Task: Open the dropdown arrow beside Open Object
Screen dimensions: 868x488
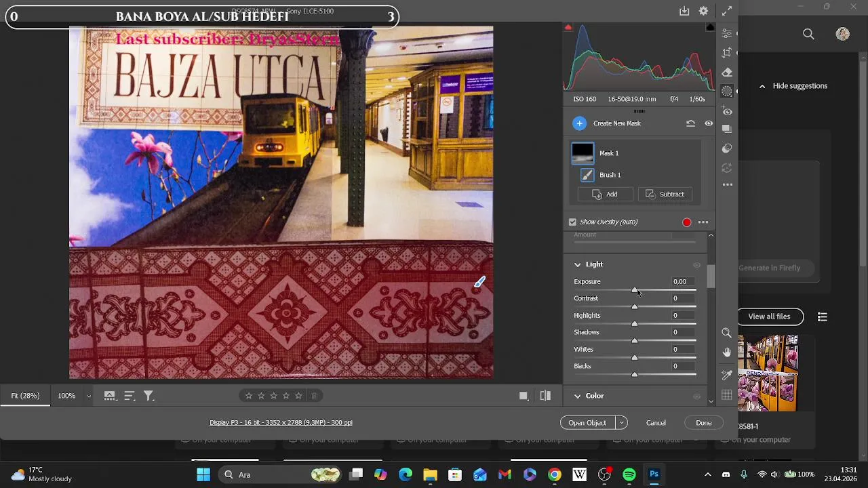Action: [x=621, y=423]
